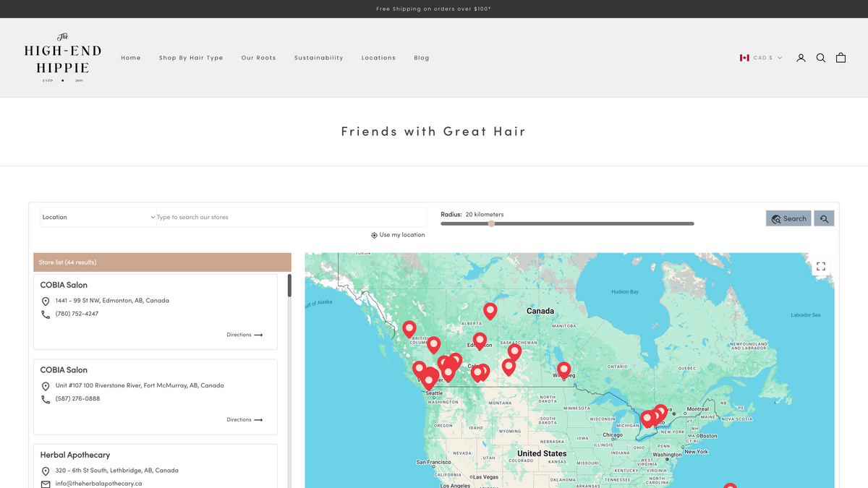Open Directions for COBIA Salon Fort McMurray
This screenshot has width=868, height=488.
pos(244,419)
